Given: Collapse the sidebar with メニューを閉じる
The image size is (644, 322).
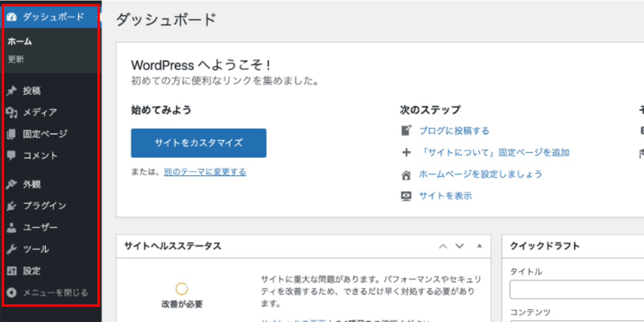Looking at the screenshot, I should [x=12, y=293].
